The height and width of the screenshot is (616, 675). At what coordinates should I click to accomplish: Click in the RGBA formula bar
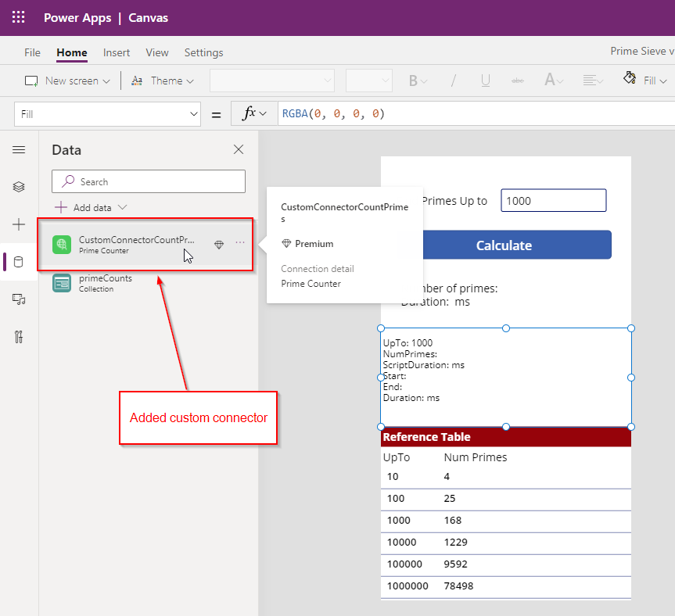coord(476,113)
